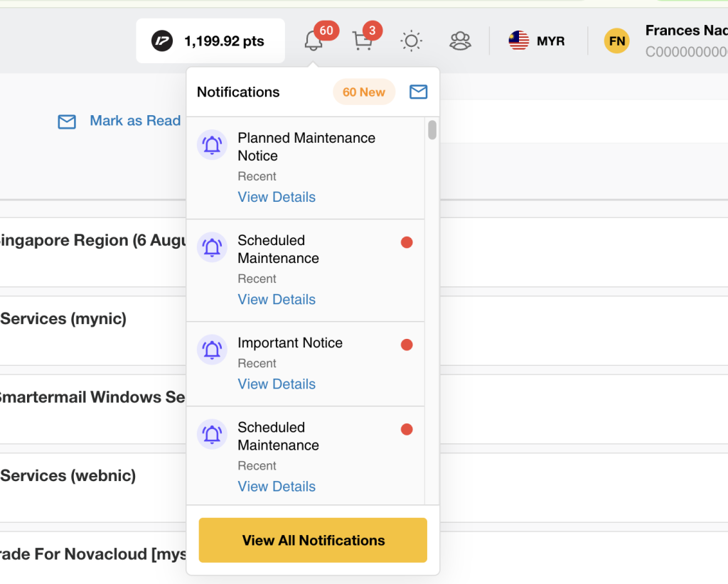This screenshot has width=728, height=584.
Task: Click the notification list scrollbar thumb
Action: click(x=432, y=130)
